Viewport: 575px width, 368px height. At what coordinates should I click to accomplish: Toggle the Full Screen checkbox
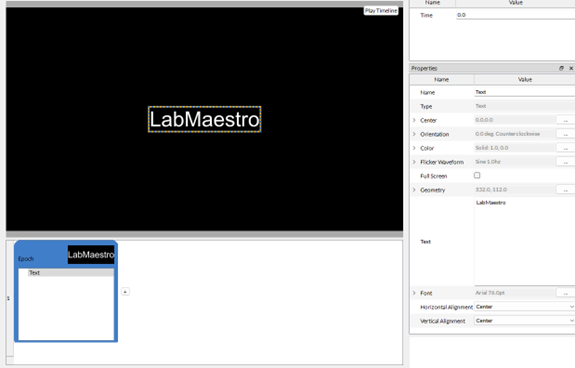[477, 175]
